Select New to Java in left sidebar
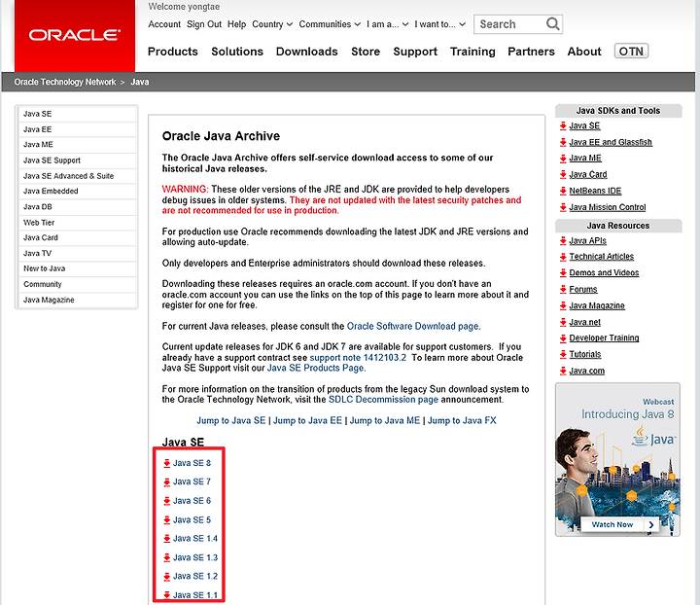 click(x=77, y=268)
